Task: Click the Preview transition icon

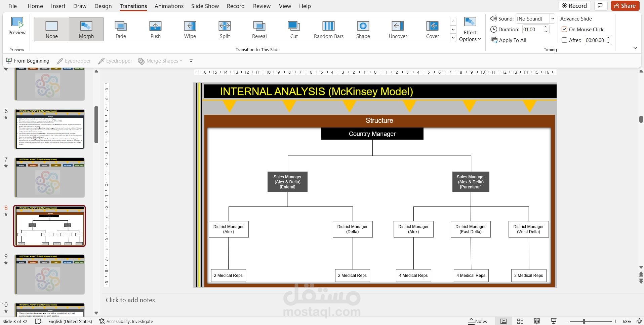Action: 17,26
